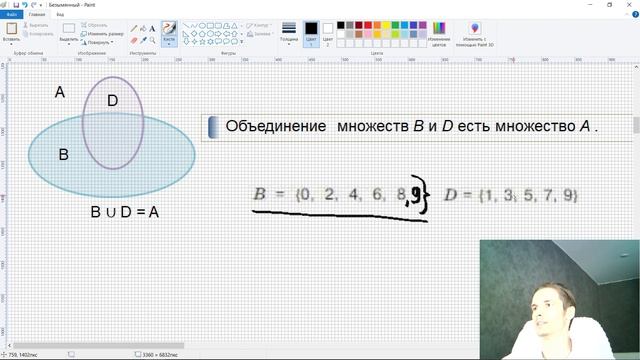Open Edit colors (Изменение цветов)
This screenshot has height=360, width=640.
439,33
